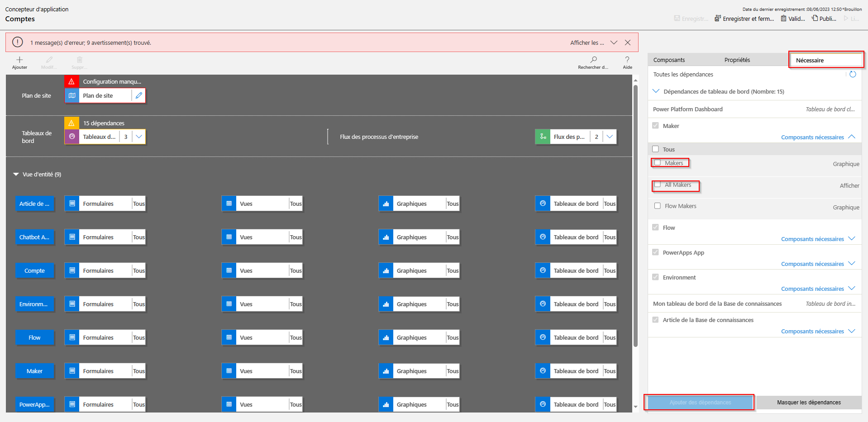868x422 pixels.
Task: Click the Compte entity button
Action: (x=35, y=270)
